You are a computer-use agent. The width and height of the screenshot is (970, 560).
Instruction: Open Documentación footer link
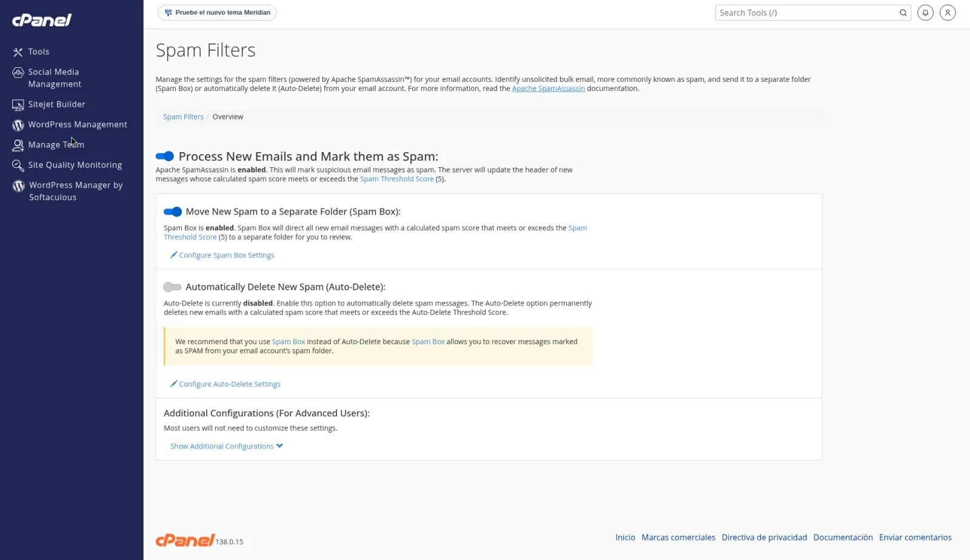843,538
